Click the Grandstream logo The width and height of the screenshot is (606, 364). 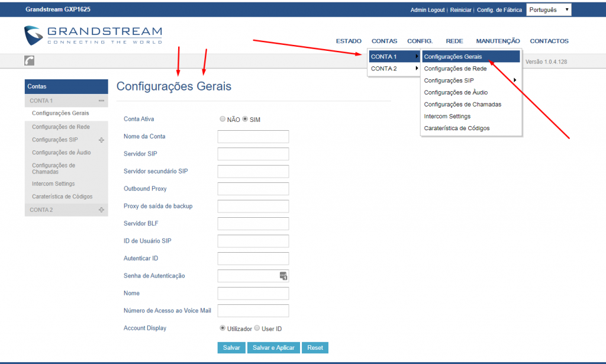pos(93,36)
